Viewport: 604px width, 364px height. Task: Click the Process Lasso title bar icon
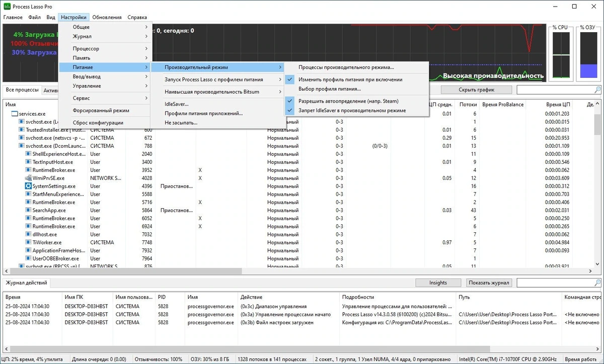(x=7, y=7)
